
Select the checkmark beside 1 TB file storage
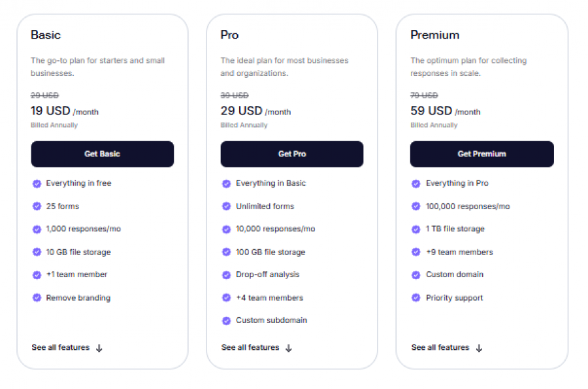416,229
